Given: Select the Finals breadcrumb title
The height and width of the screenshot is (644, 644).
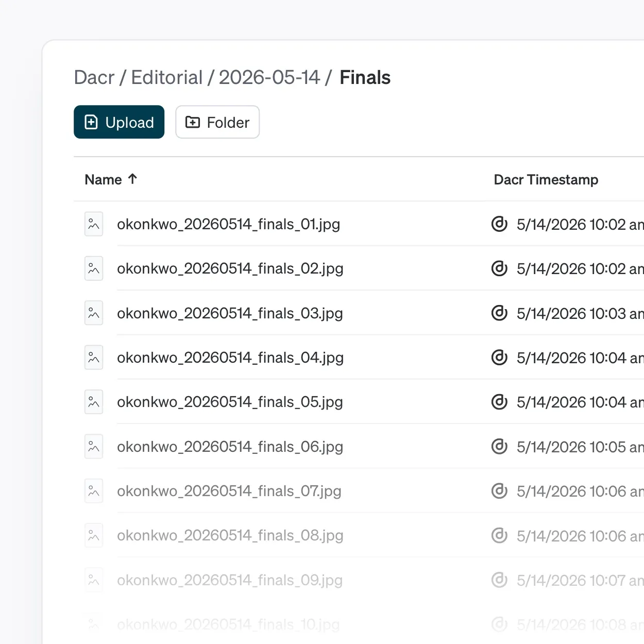Looking at the screenshot, I should [365, 77].
